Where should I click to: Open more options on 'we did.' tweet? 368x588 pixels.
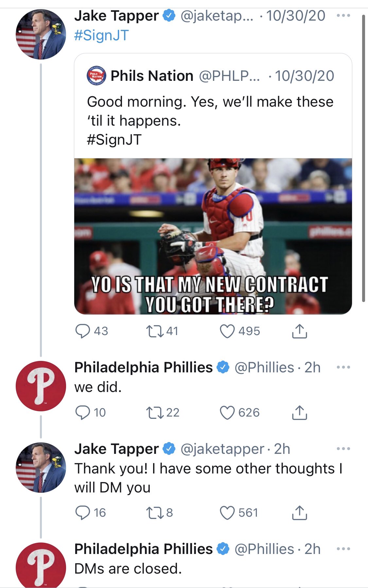pyautogui.click(x=343, y=367)
